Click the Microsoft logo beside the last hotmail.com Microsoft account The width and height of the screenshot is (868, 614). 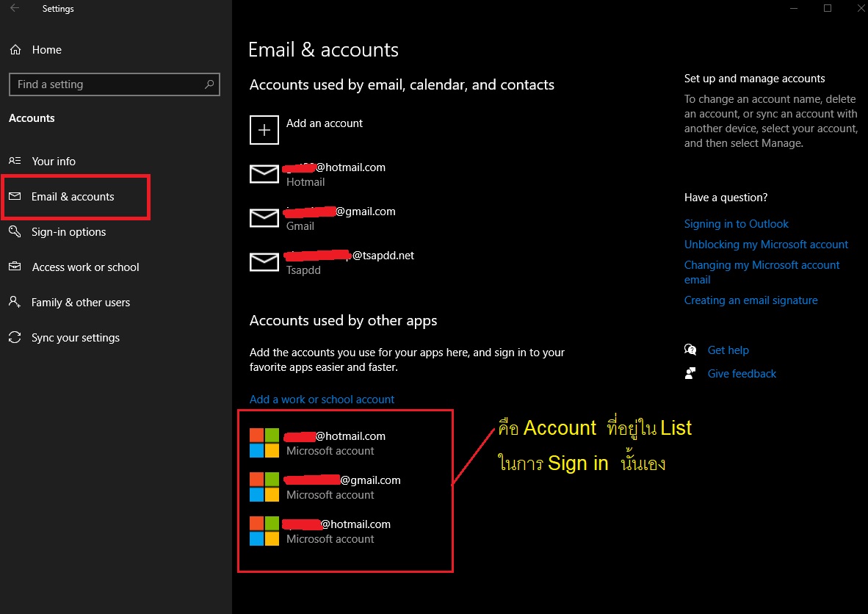click(x=264, y=531)
